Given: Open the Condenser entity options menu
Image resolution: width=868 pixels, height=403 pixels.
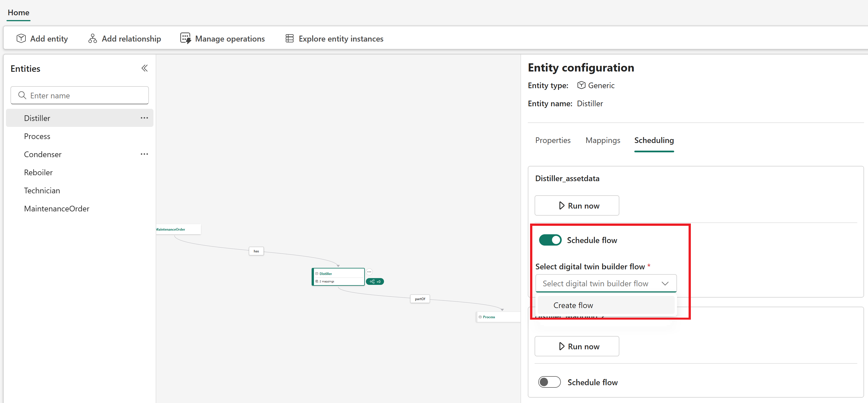Looking at the screenshot, I should pos(144,154).
